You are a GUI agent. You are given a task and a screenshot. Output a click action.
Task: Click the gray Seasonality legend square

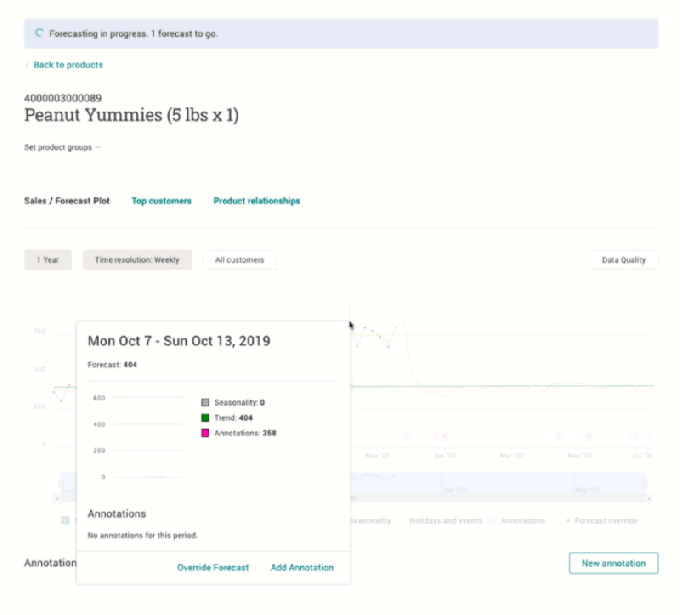click(205, 402)
